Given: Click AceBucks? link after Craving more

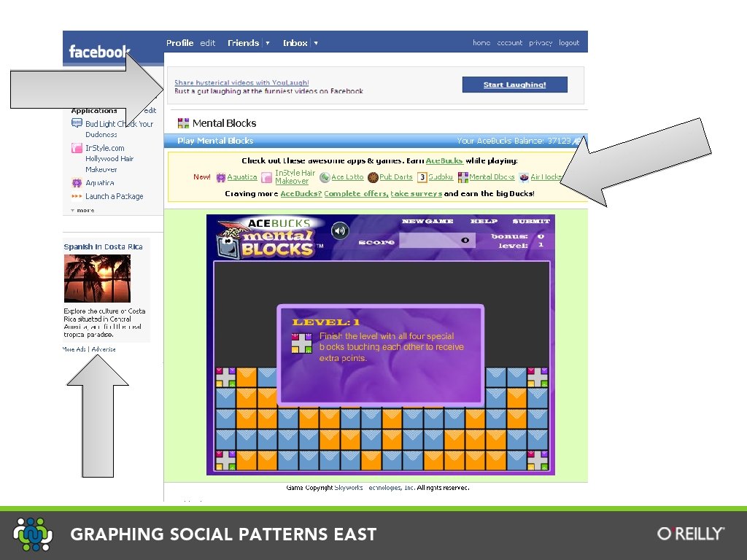Looking at the screenshot, I should click(301, 193).
